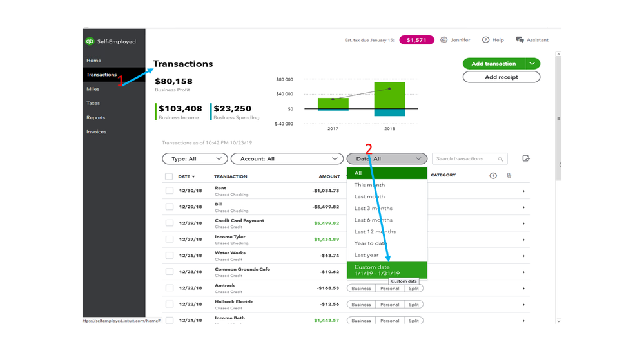The image size is (644, 362).
Task: Click the scrollbar down arrow
Action: point(558,321)
